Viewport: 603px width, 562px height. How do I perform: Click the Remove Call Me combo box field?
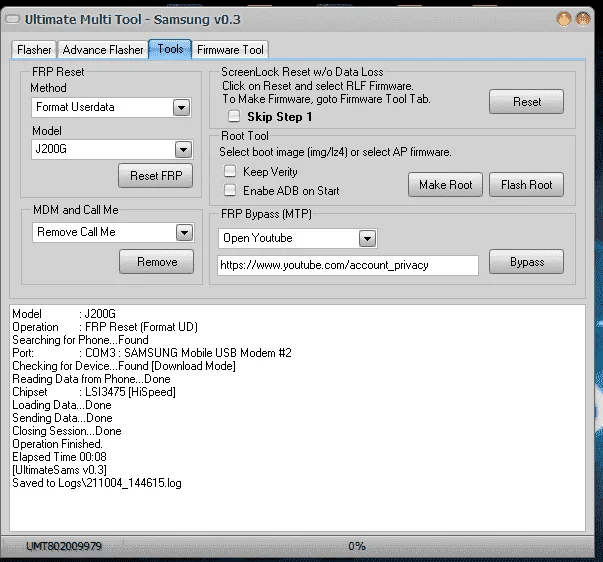(x=113, y=232)
